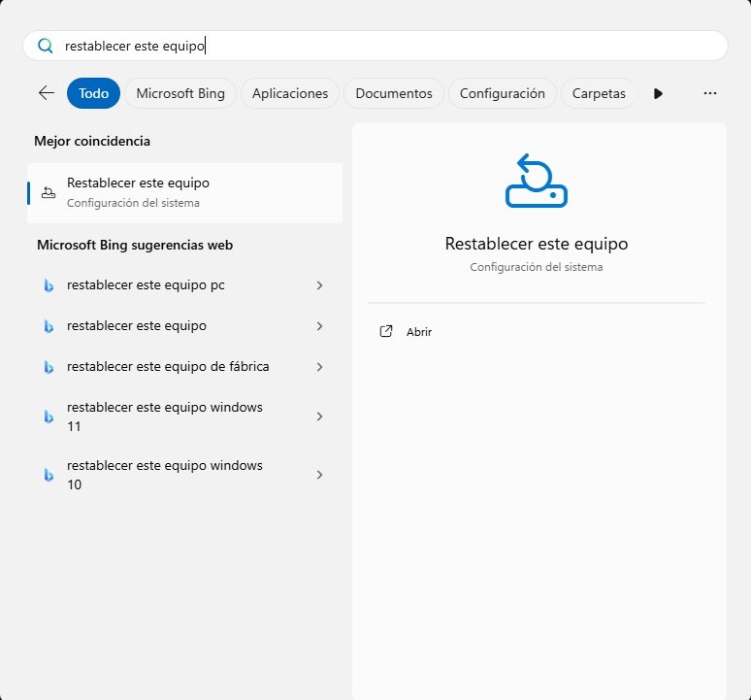Click the "Restablecer este equipo" title in preview pane
751x700 pixels.
click(x=537, y=244)
